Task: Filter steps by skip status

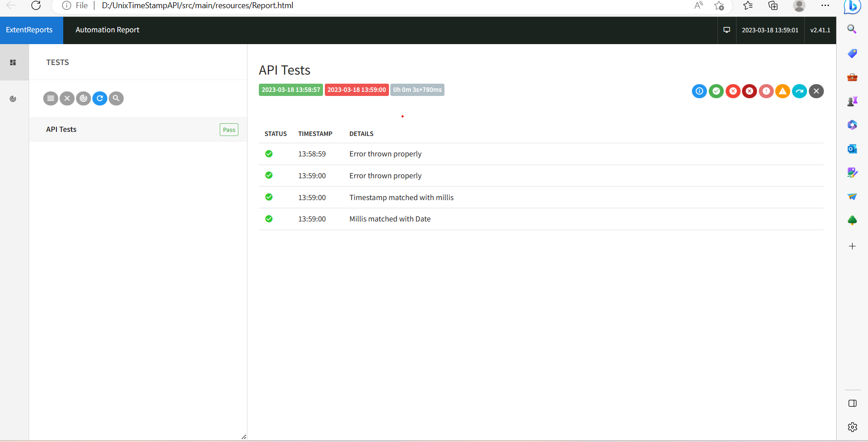Action: (x=799, y=91)
